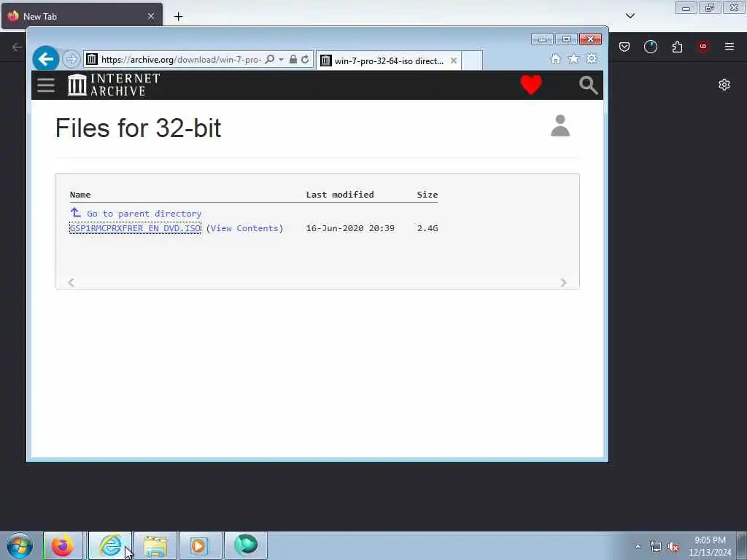Click the Size column header
Screen dimensions: 747x560
(427, 194)
